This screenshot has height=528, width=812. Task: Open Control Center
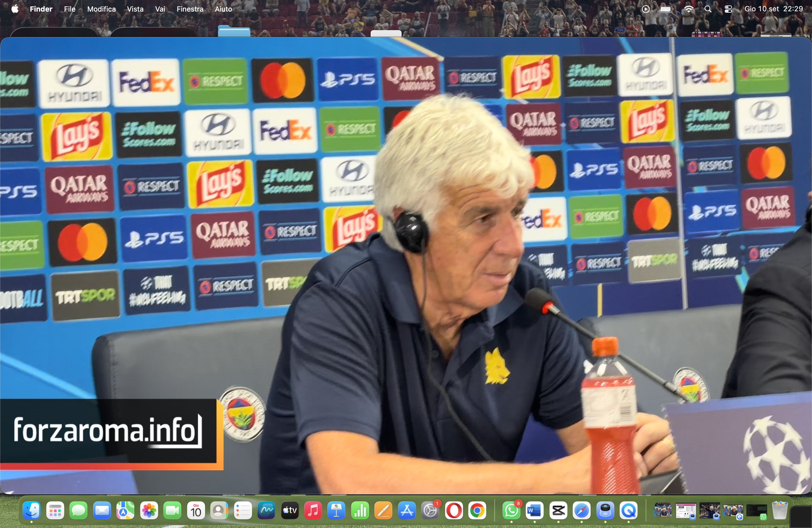point(728,9)
